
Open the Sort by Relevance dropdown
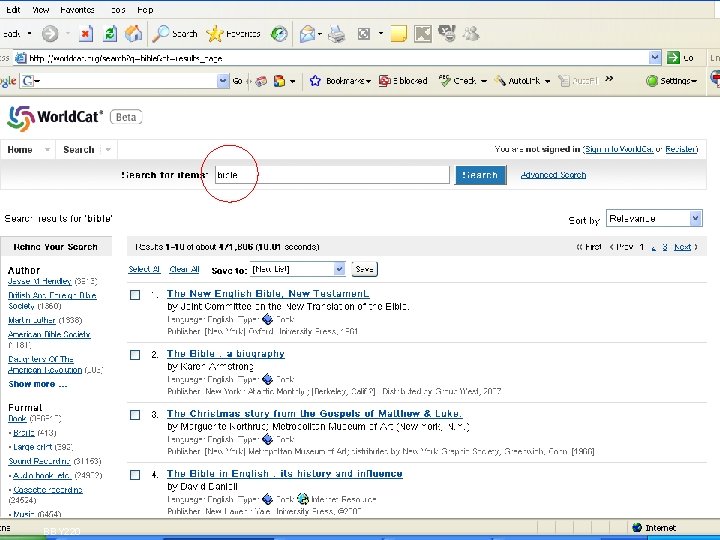tap(654, 219)
